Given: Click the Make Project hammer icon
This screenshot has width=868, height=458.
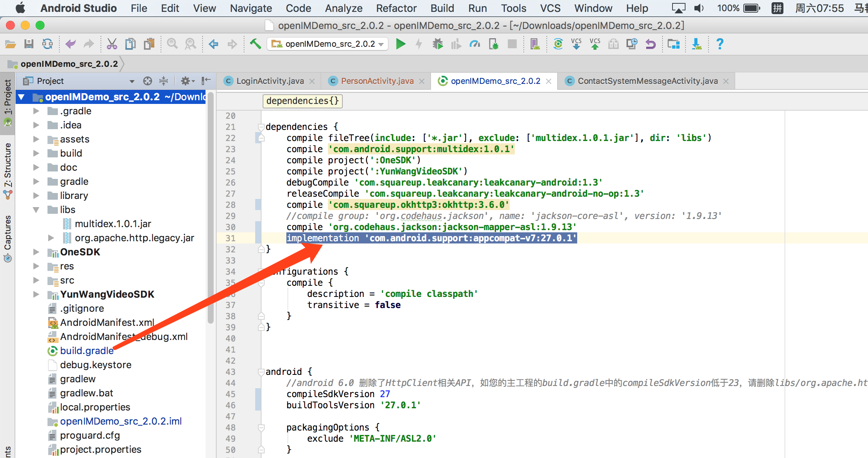Looking at the screenshot, I should tap(255, 44).
